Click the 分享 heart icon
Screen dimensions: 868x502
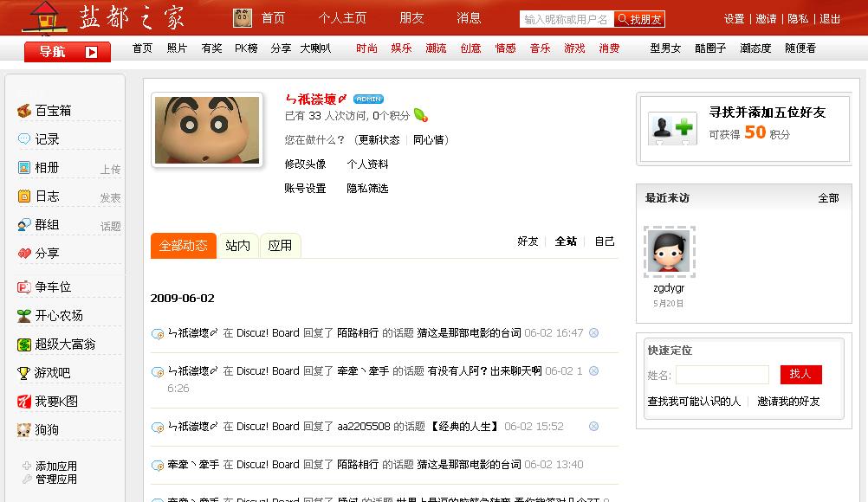23,254
